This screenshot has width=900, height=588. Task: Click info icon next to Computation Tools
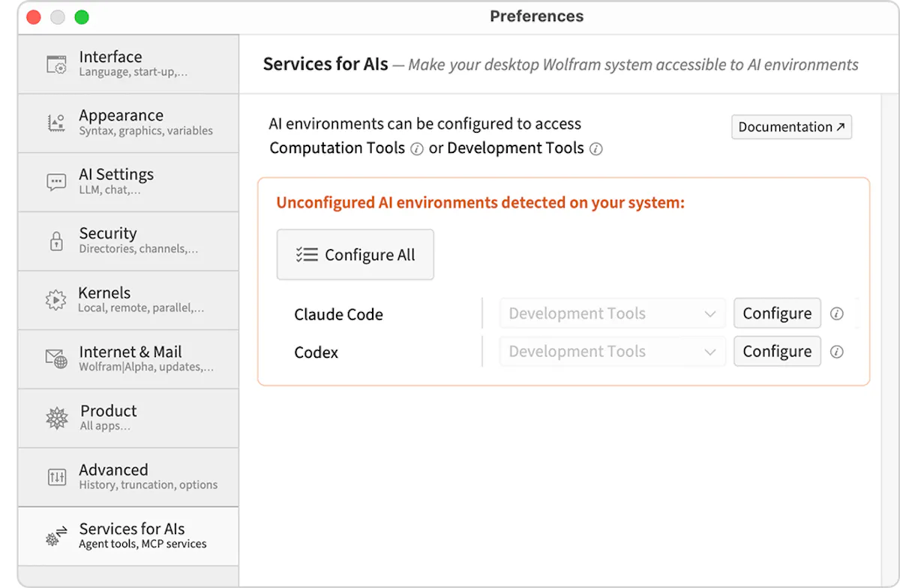(x=417, y=149)
